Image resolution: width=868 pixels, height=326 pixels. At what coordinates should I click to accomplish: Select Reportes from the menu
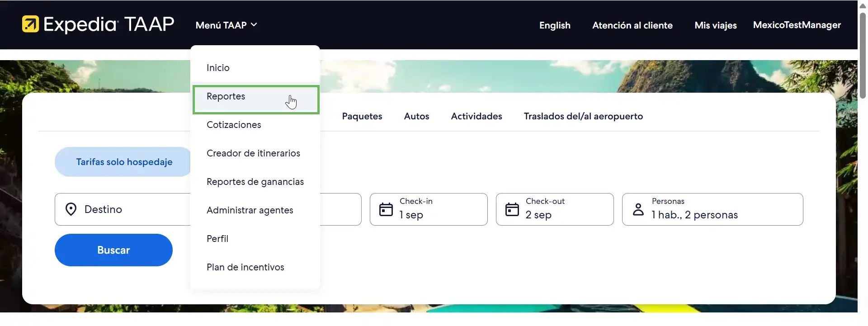(x=226, y=97)
